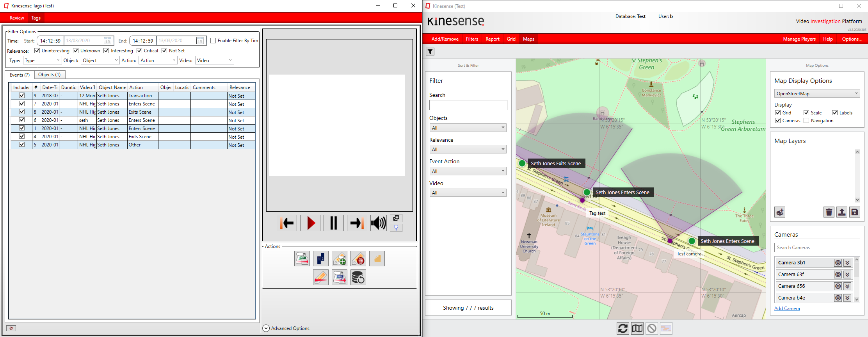868x337 pixels.
Task: Click the Help menu button
Action: coord(828,39)
